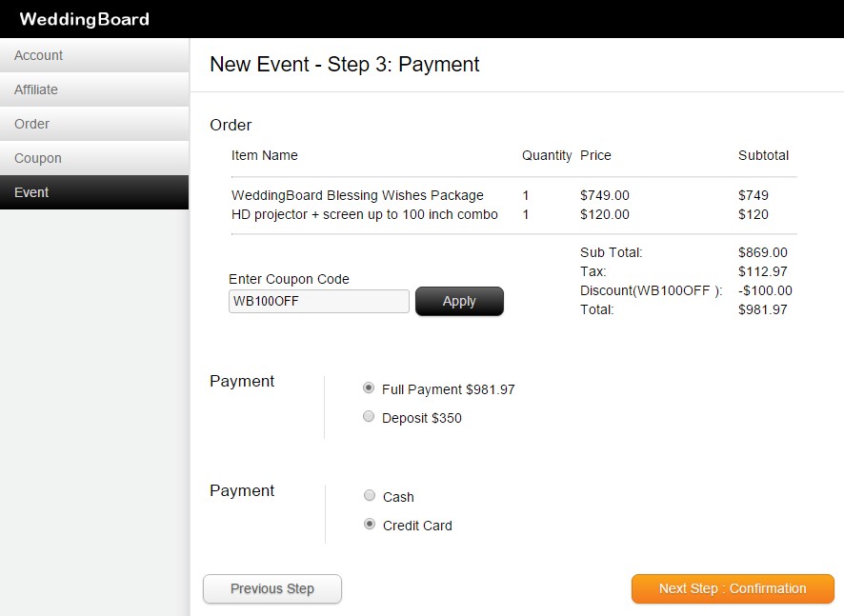Click the Total value $981.97

[763, 309]
